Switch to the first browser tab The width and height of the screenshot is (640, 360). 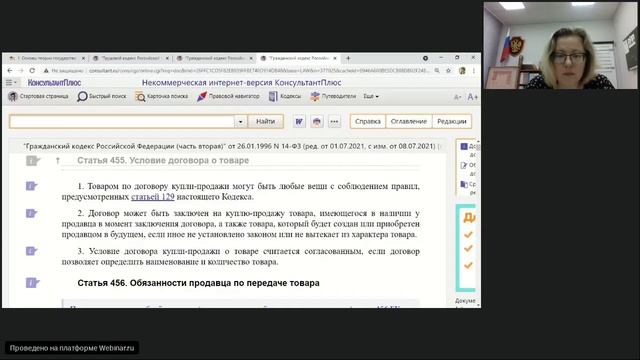click(x=46, y=58)
